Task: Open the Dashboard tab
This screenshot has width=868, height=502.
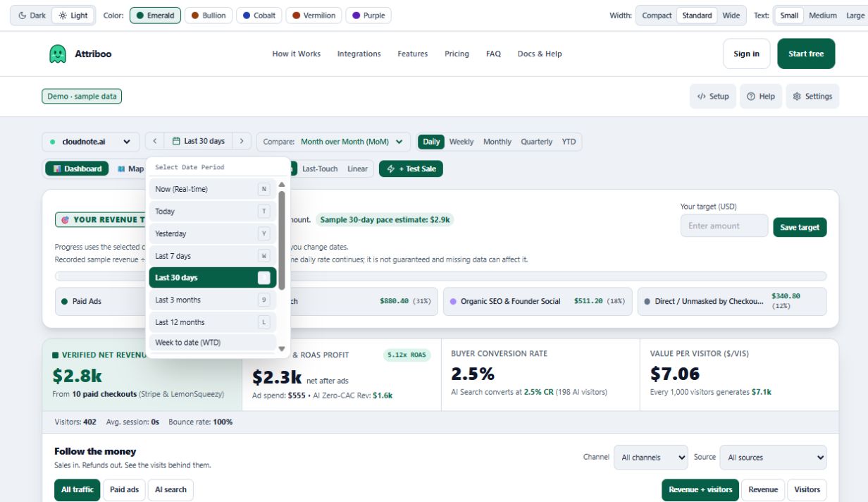Action: (x=77, y=169)
